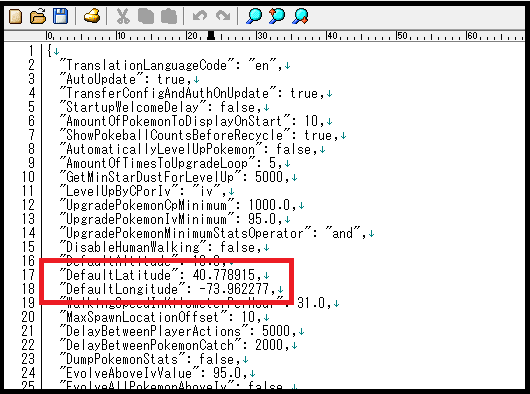Screen dimensions: 530x394
Task: Cut selection with the scissors icon
Action: pyautogui.click(x=123, y=16)
